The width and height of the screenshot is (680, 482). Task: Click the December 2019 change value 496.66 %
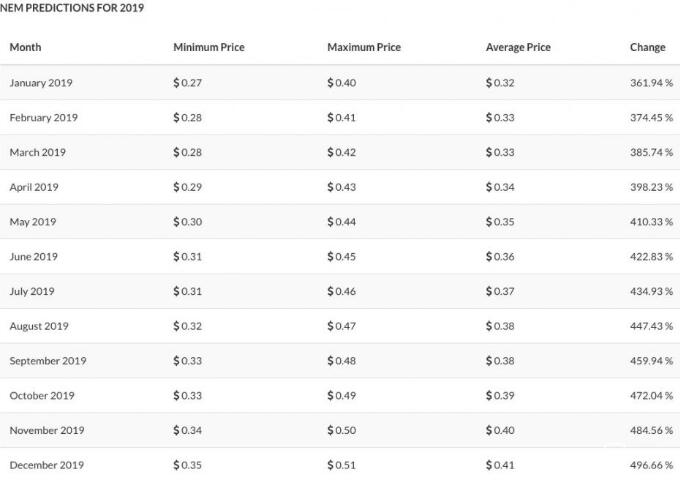click(x=651, y=465)
